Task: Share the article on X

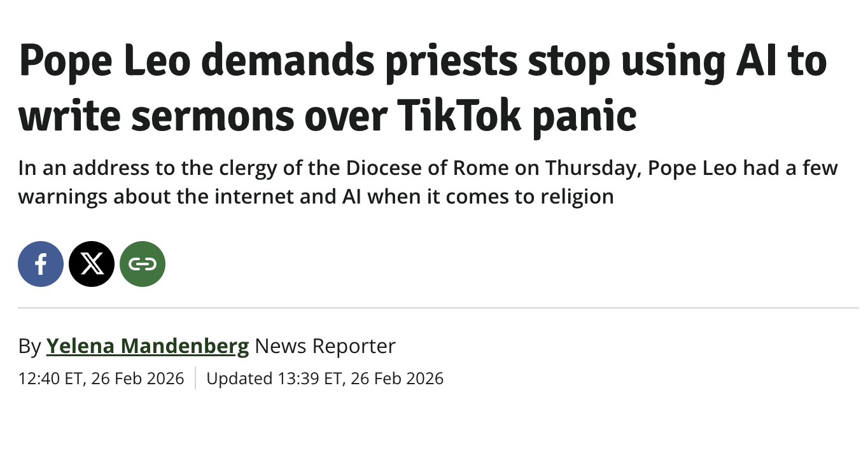Action: tap(92, 264)
